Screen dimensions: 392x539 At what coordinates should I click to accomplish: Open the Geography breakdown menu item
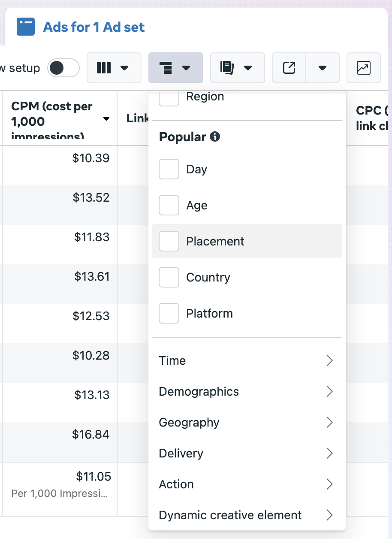[x=247, y=422]
